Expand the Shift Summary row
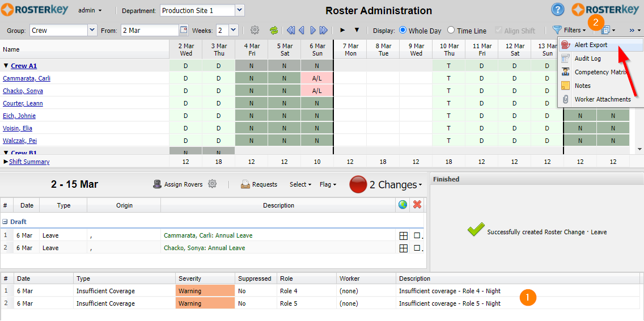The image size is (644, 321). click(6, 162)
